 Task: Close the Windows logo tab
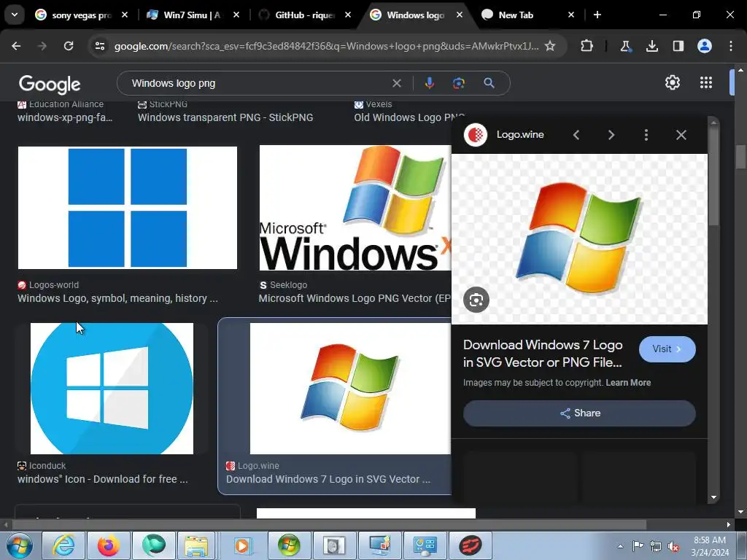point(460,15)
